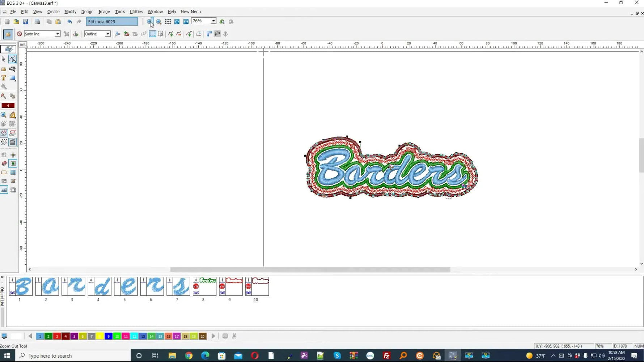644x362 pixels.
Task: Open the Satin line dropdown
Action: (x=58, y=34)
